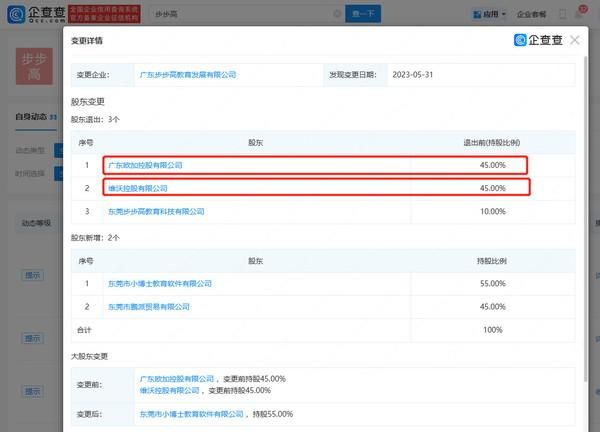Open the 动态类型 filter on the left
This screenshot has height=432, width=600.
pyautogui.click(x=30, y=150)
